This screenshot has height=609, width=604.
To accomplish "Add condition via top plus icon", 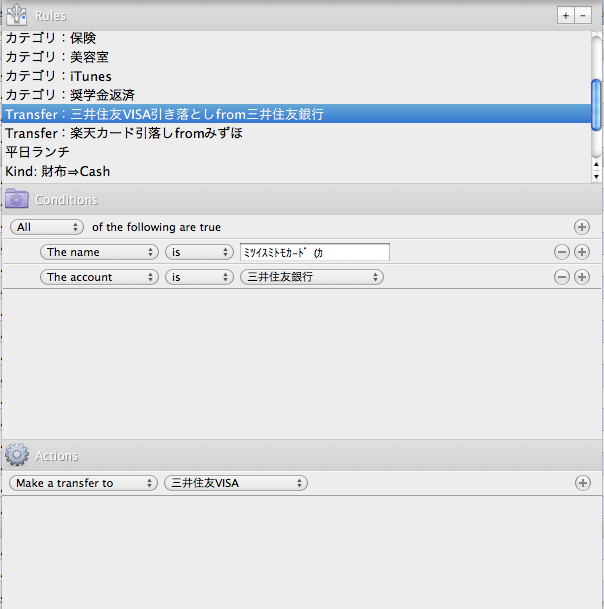I will [581, 227].
